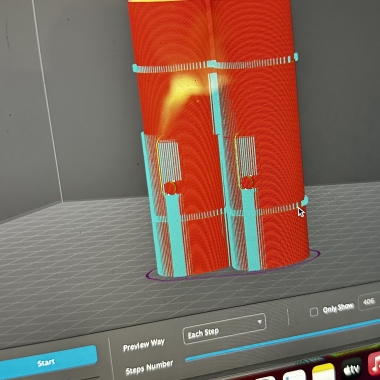Click the Preview Way label
This screenshot has height=380, width=380.
click(x=144, y=345)
